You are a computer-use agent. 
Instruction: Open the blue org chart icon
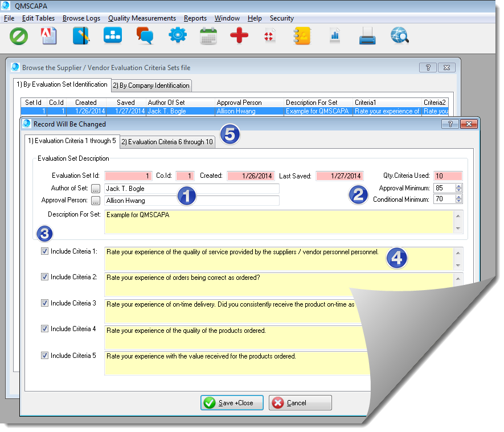click(x=112, y=36)
